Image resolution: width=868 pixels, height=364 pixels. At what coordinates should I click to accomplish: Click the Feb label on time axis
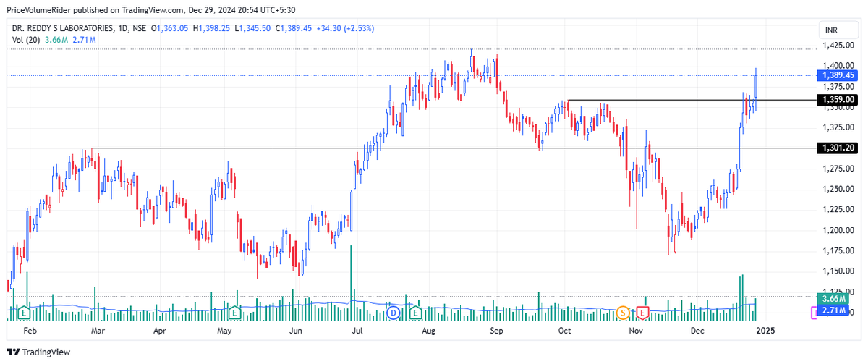30,331
